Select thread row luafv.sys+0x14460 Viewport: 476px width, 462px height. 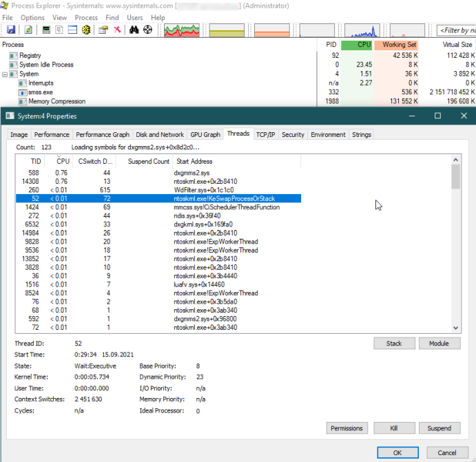pos(158,284)
